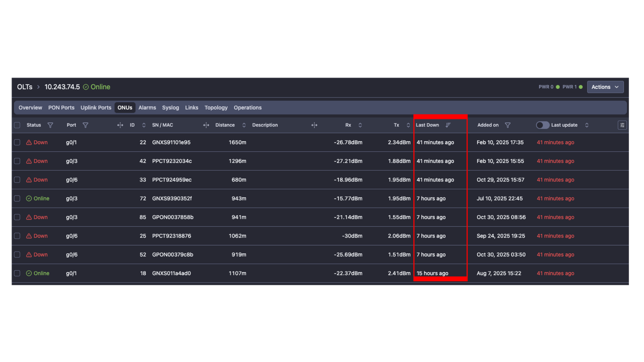
Task: Open the Uplink Ports tab
Action: pyautogui.click(x=96, y=108)
